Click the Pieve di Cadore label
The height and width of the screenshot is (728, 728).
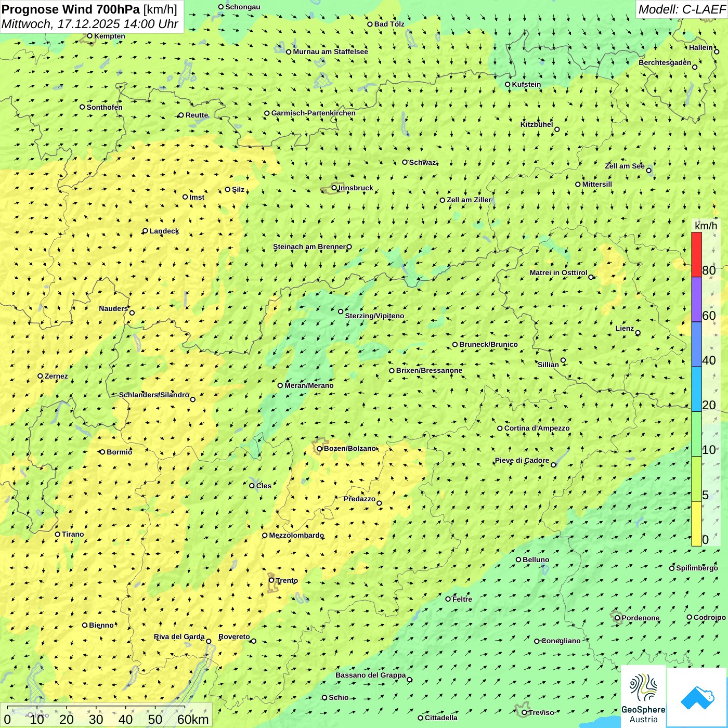coord(522,460)
